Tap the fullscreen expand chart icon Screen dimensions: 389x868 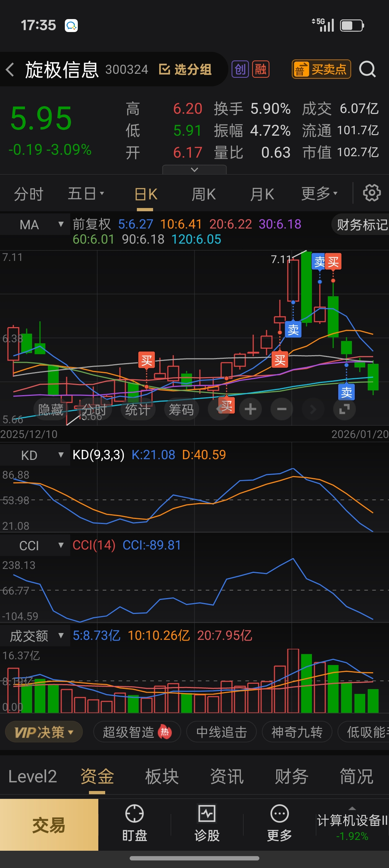click(345, 409)
